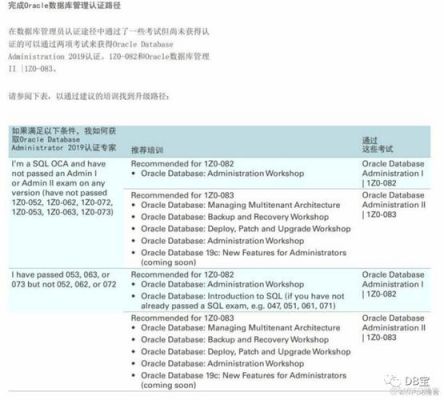
Task: Click 'Recommended for 1Z0-083' in the passed-053 row
Action: [182, 318]
